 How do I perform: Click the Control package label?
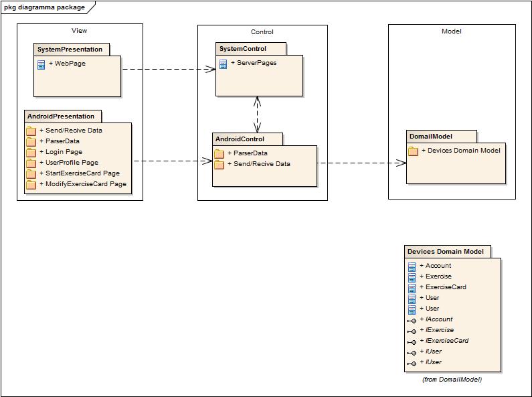(262, 32)
